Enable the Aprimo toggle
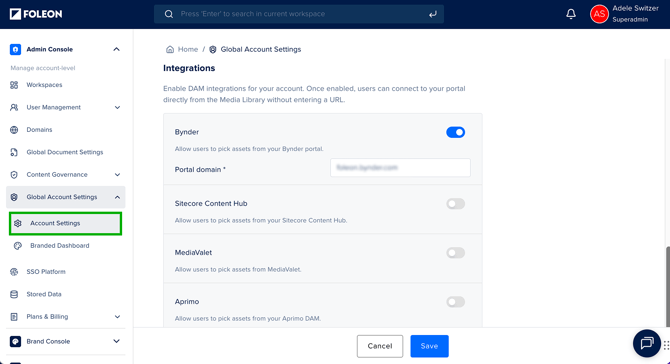Screen dimensions: 670x364 [x=455, y=302]
